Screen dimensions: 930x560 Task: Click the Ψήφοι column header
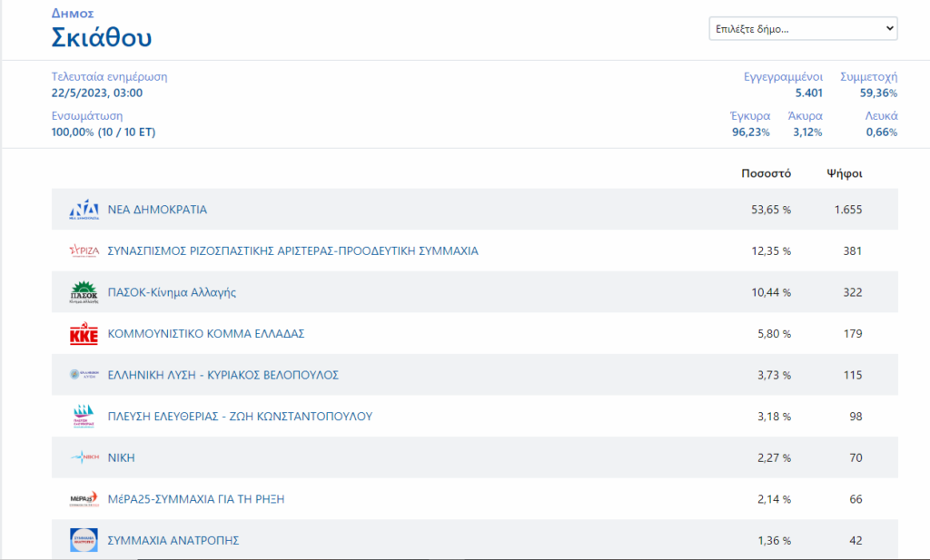pyautogui.click(x=844, y=172)
